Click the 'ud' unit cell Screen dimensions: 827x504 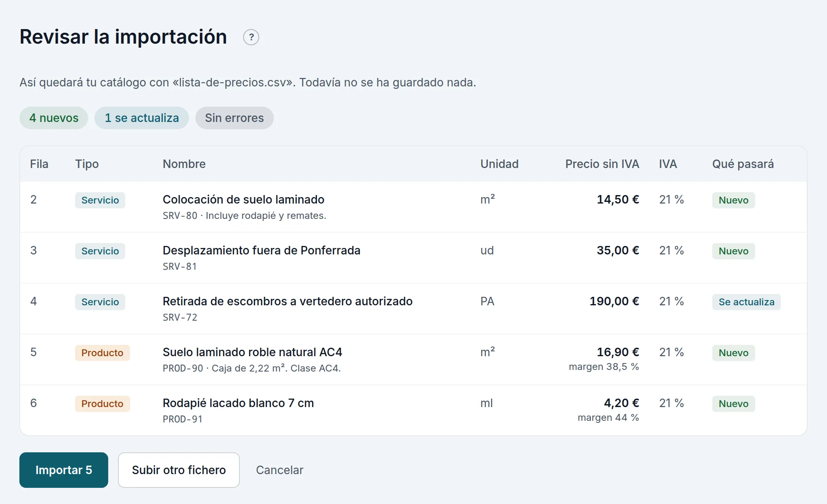coord(487,250)
